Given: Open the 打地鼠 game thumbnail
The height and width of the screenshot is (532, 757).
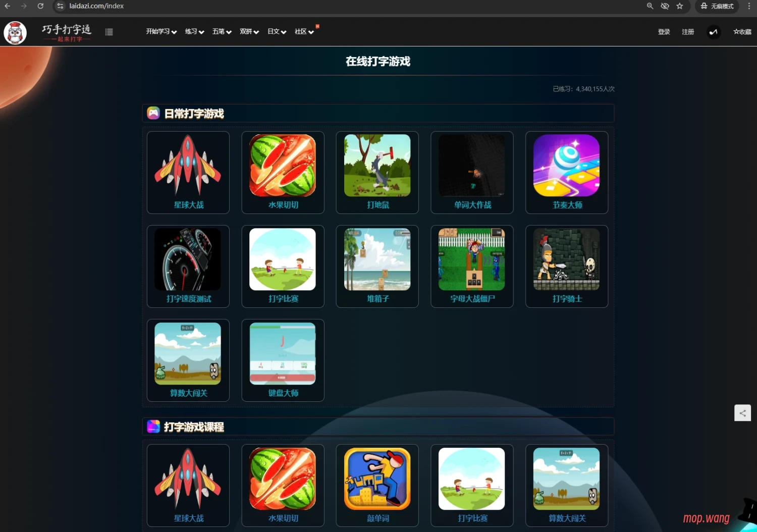Looking at the screenshot, I should coord(377,166).
